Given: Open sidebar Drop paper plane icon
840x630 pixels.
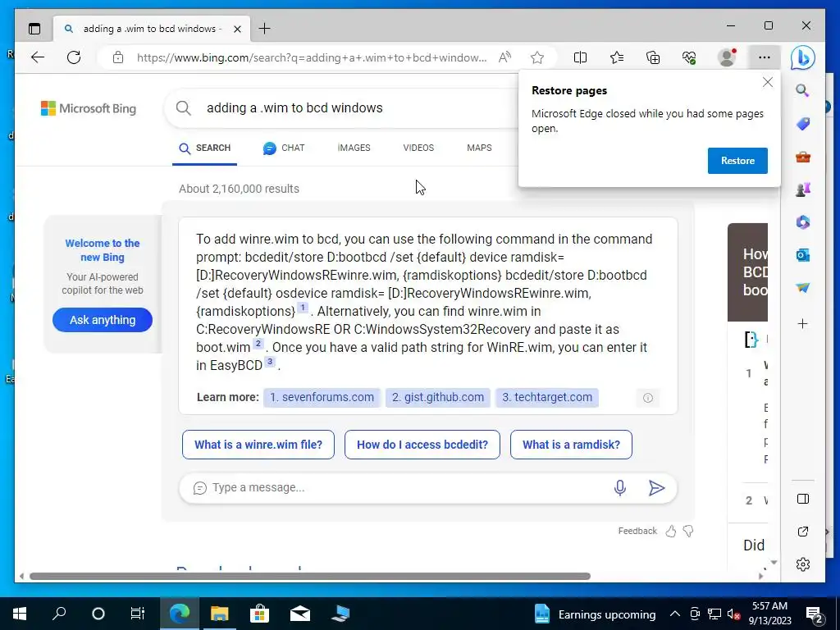Looking at the screenshot, I should click(x=802, y=288).
